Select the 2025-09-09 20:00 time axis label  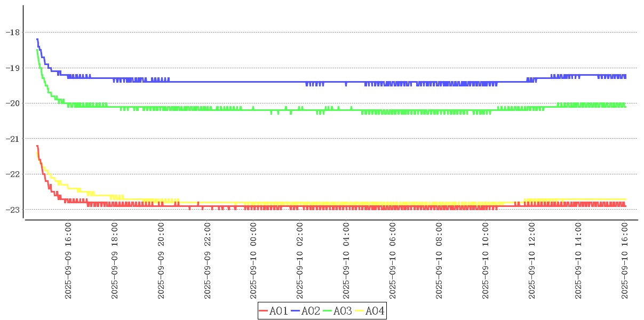point(161,261)
